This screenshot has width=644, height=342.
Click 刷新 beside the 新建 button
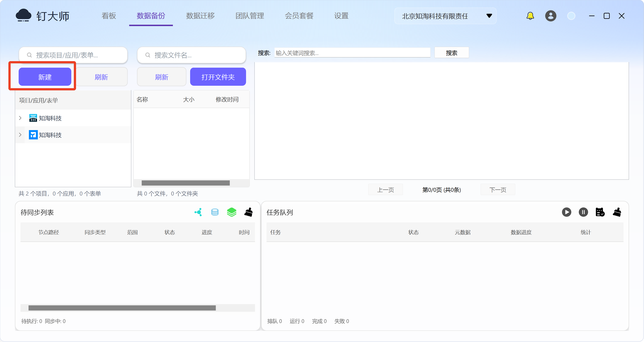101,77
